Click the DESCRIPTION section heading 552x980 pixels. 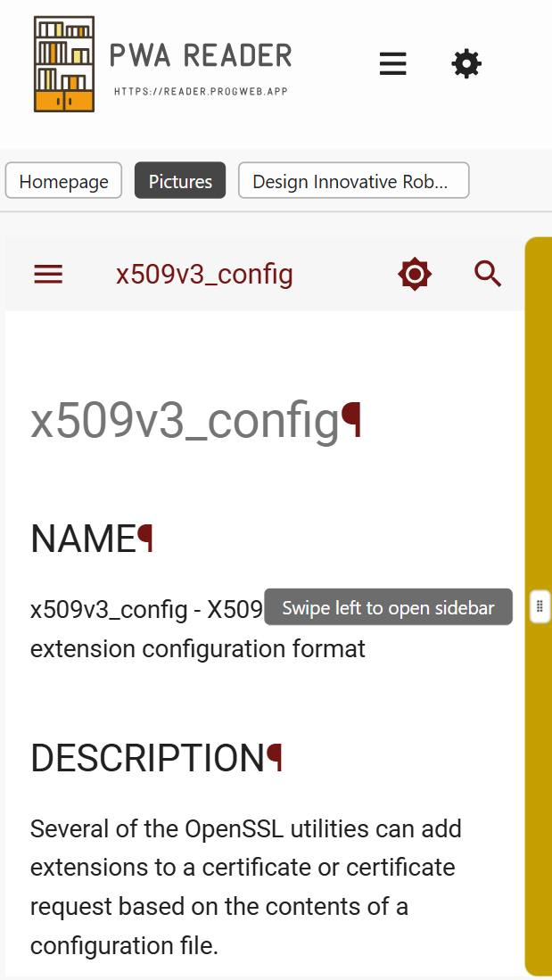[x=147, y=758]
